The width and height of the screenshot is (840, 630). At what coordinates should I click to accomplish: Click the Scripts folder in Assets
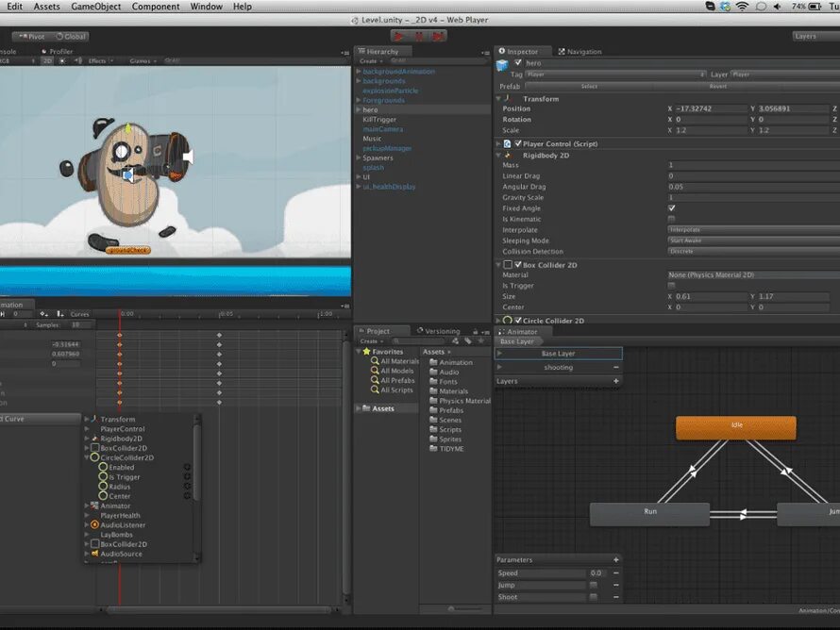445,429
